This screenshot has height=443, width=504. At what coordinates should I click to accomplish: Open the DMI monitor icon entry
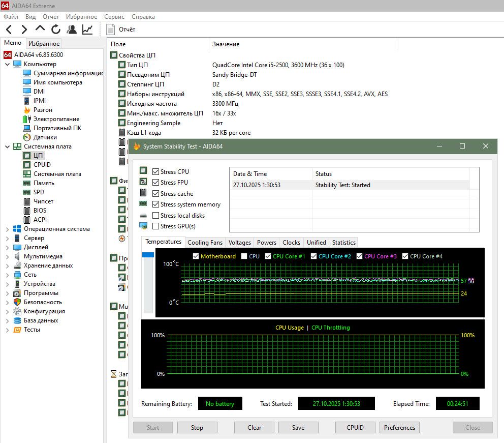click(x=27, y=92)
